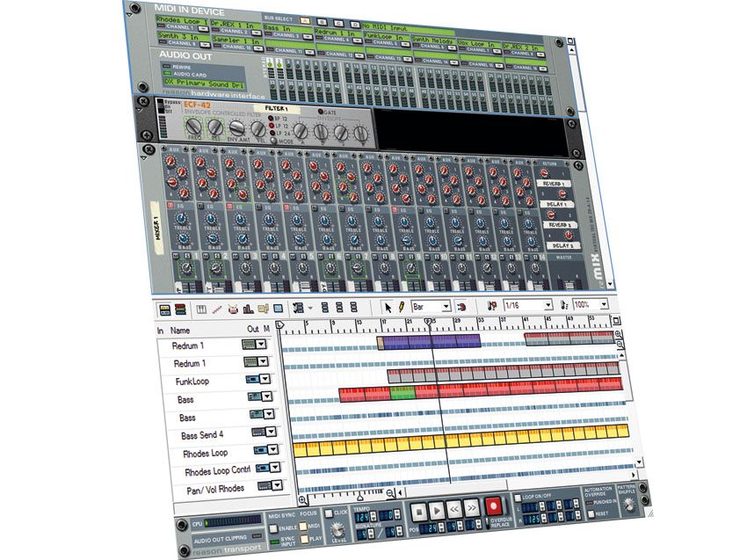The height and width of the screenshot is (560, 747).
Task: Show the Key lane piano icon
Action: 201,309
